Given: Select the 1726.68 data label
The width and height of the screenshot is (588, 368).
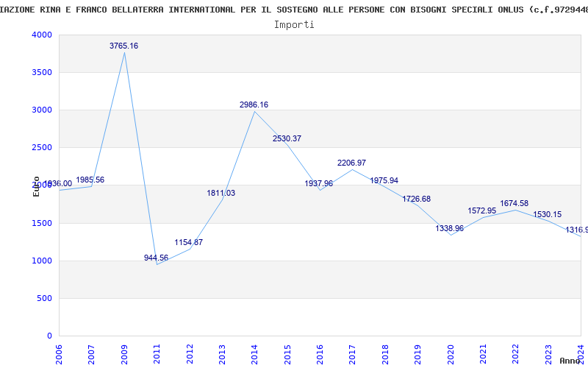Looking at the screenshot, I should click(x=417, y=199).
